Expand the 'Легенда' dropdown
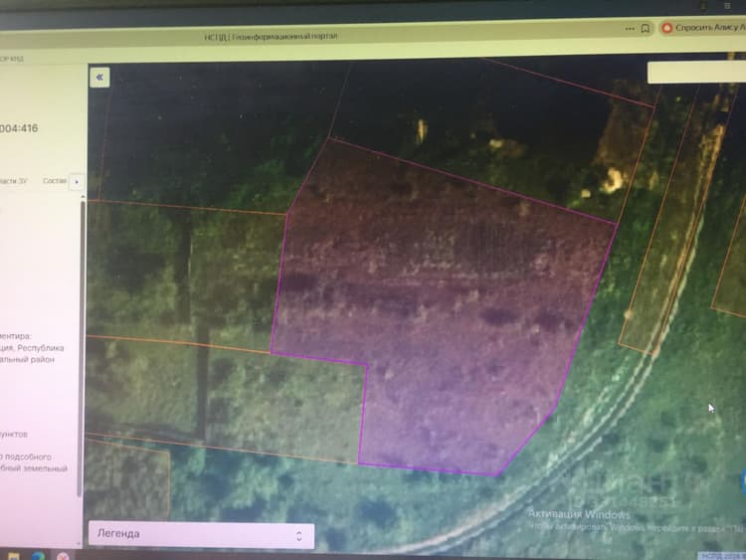746x560 pixels. pos(201,534)
